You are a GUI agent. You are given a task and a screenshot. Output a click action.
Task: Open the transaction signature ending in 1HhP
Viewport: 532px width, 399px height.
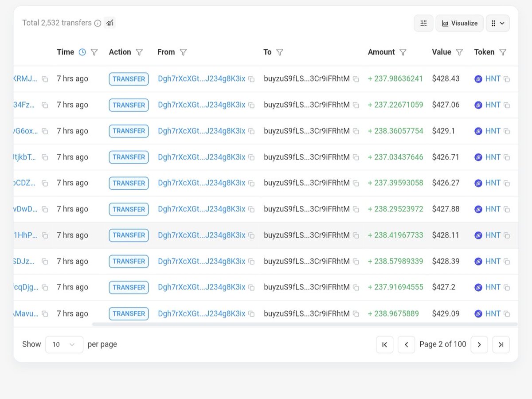click(x=26, y=235)
